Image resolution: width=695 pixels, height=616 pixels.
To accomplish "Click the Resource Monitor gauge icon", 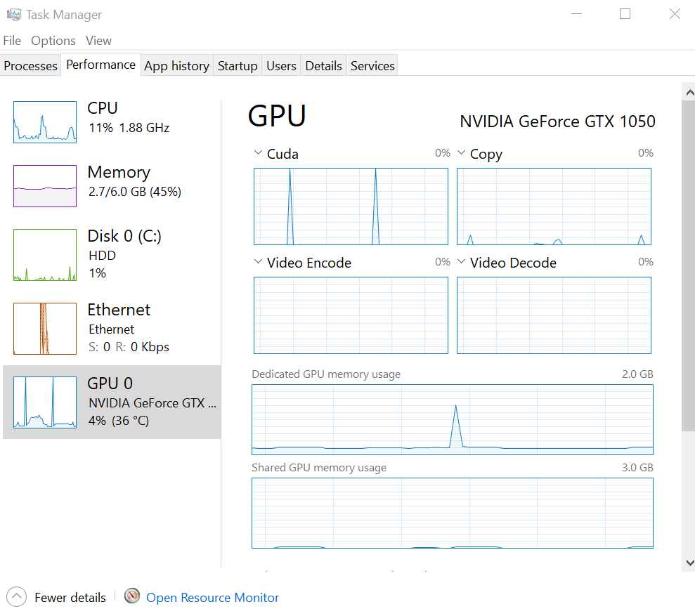I will point(131,596).
